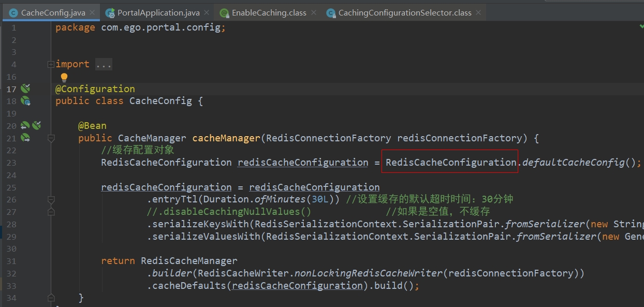Click the fold end marker on line 27

pos(51,212)
